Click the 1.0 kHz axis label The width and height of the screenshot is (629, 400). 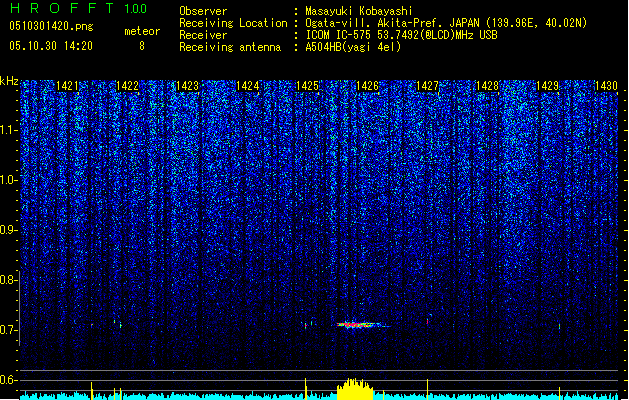coord(8,180)
